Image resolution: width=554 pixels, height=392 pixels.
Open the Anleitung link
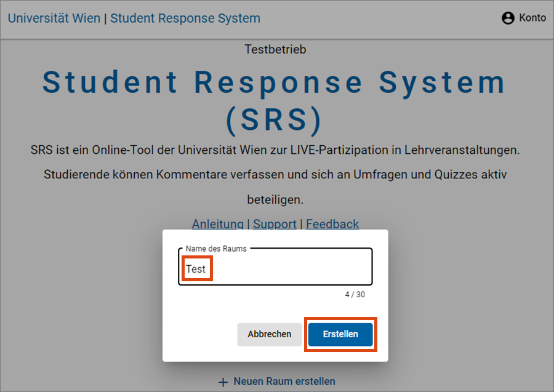click(x=218, y=224)
